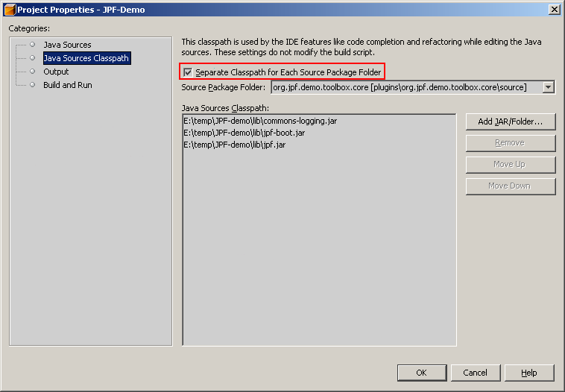This screenshot has height=392, width=565.
Task: Open the Output category
Action: [x=56, y=72]
